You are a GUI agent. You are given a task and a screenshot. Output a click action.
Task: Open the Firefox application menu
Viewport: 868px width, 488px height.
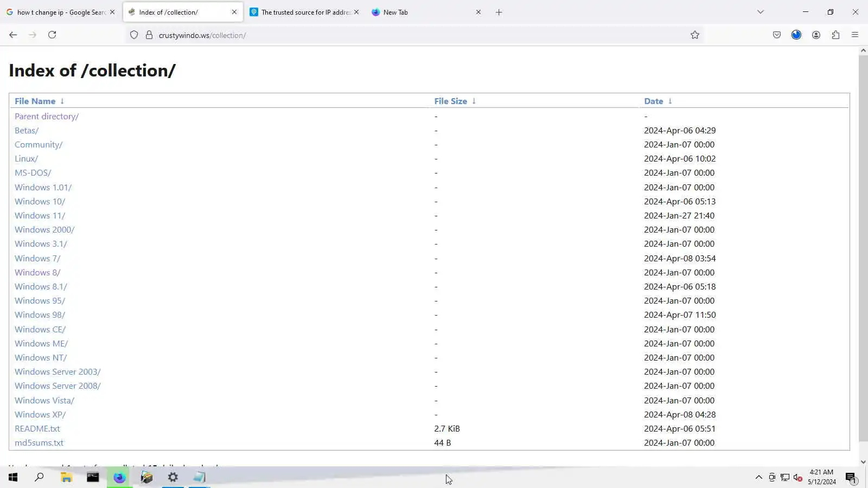(855, 35)
